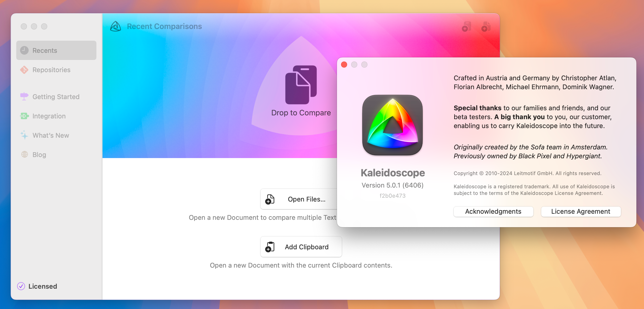Click the Open Files button icon
644x309 pixels.
click(x=270, y=199)
